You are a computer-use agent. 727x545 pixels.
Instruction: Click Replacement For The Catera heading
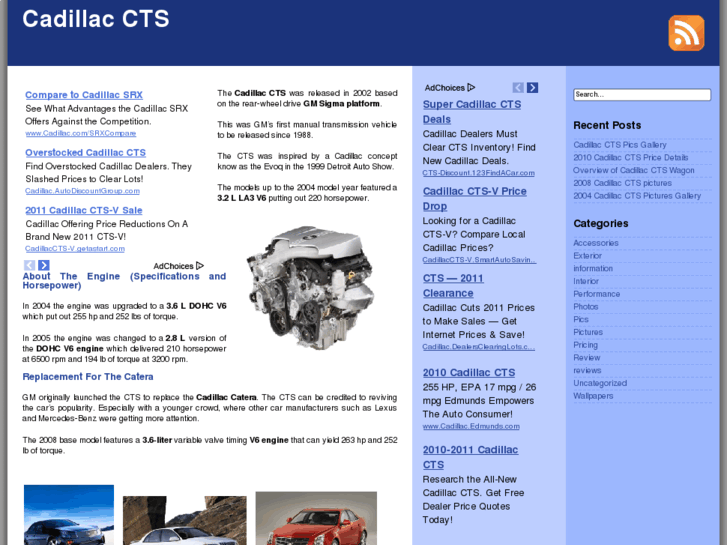[88, 377]
